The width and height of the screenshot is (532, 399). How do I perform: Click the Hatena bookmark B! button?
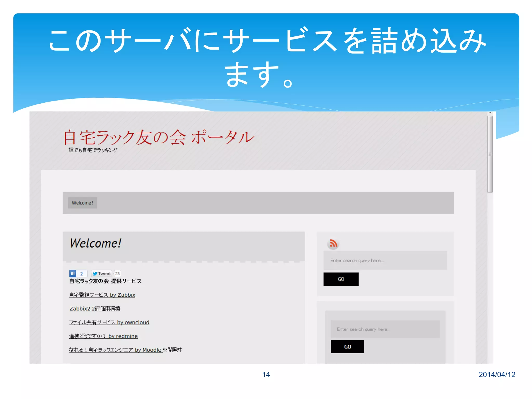(x=73, y=274)
